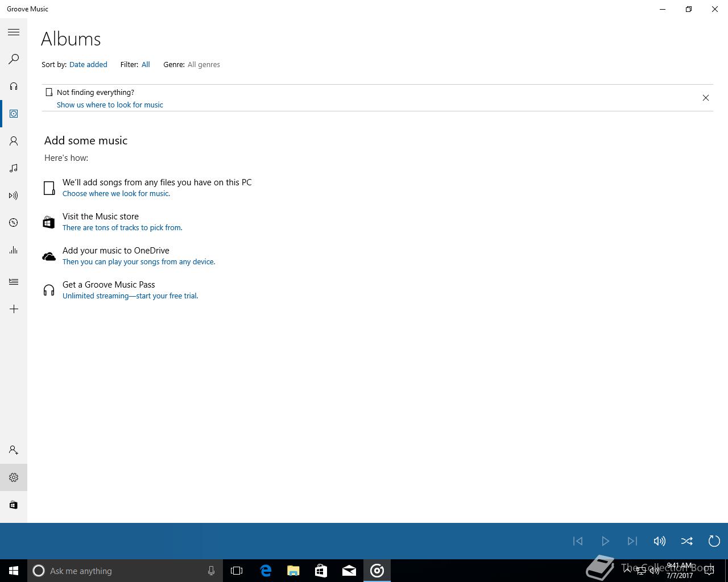Click the plus icon to create playlist
Screen dimensions: 728x582
tap(14, 309)
